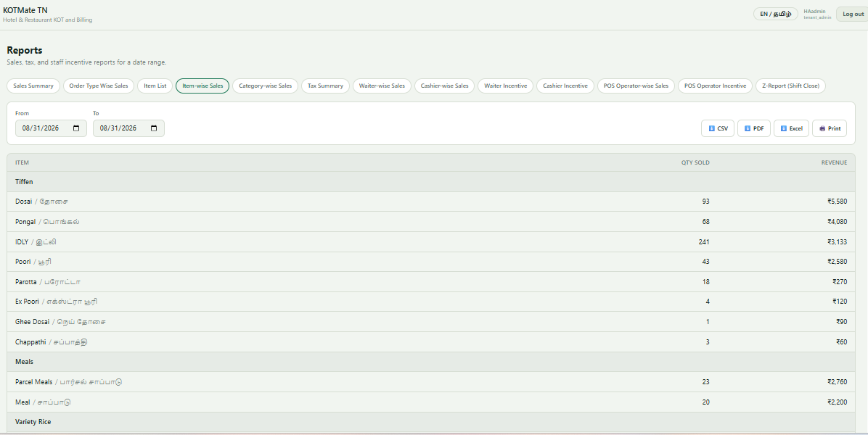Click the ₹5,580 revenue value
This screenshot has height=435, width=868.
pyautogui.click(x=837, y=202)
